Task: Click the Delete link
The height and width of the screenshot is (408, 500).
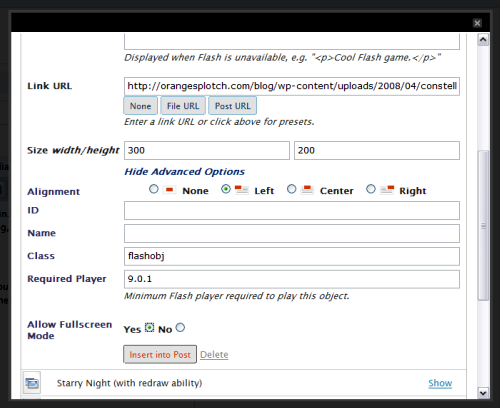Action: (x=214, y=354)
